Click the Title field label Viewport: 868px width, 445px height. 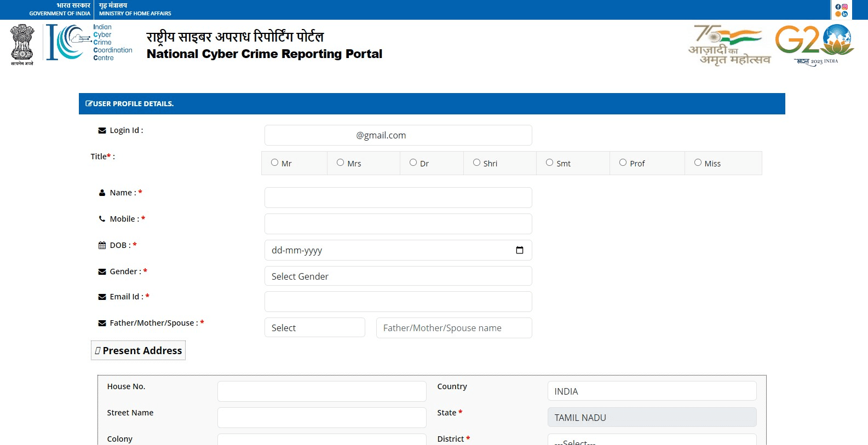tap(102, 157)
